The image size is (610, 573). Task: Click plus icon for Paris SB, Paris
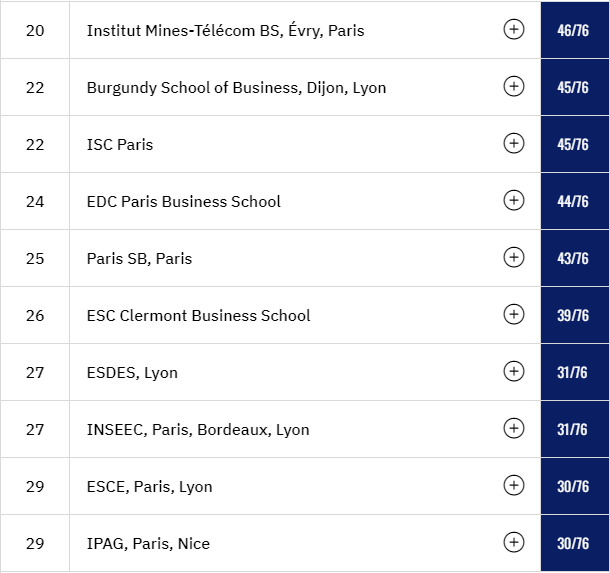(x=514, y=257)
